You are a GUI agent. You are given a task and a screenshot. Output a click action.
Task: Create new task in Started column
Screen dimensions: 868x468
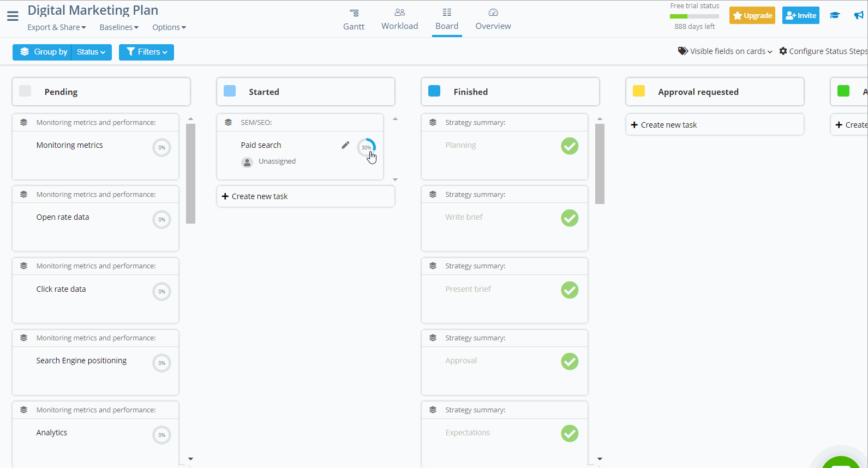coord(306,196)
